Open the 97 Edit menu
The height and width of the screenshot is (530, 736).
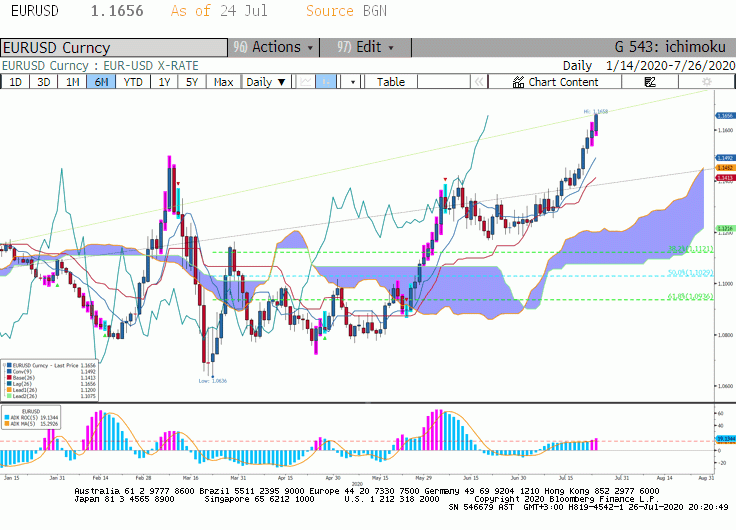tap(365, 47)
